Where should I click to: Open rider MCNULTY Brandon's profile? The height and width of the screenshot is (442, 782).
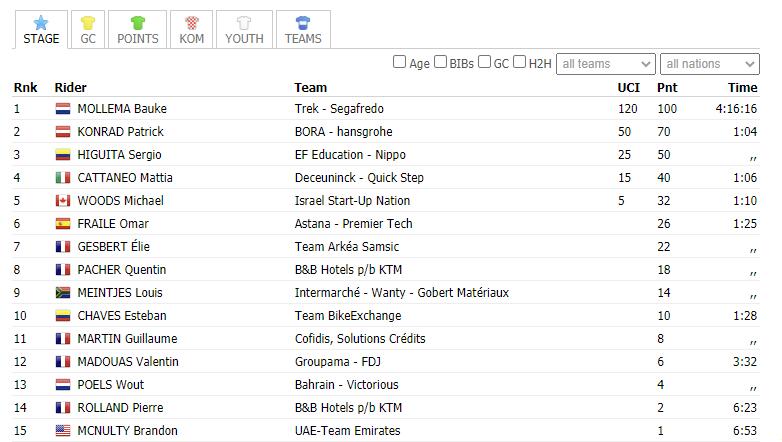tap(128, 431)
